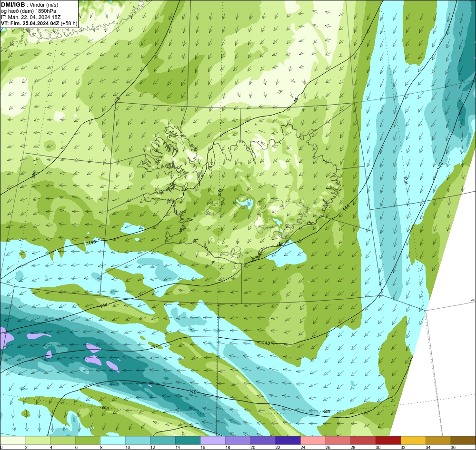
Task: Click the 26–28 m/s salmon legend swatch
Action: point(338,440)
